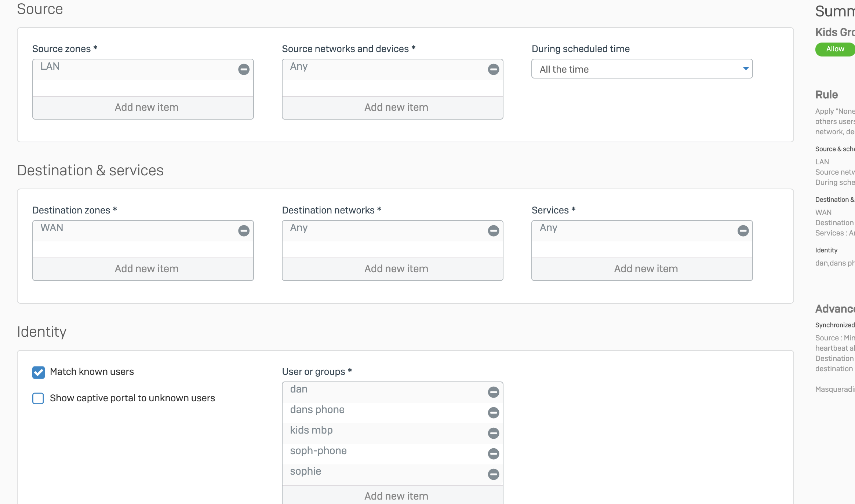Click the All the time dropdown arrow
The width and height of the screenshot is (855, 504).
[x=746, y=69]
